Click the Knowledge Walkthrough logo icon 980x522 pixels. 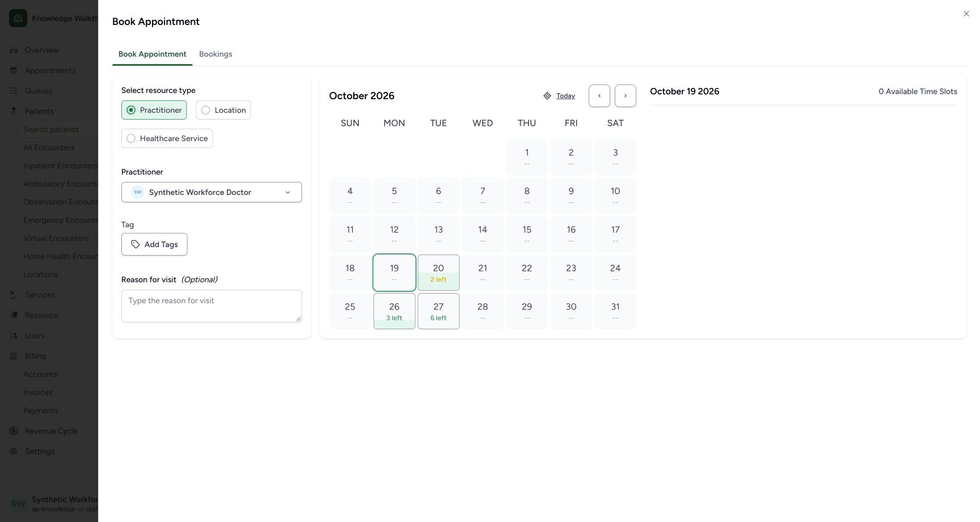click(18, 18)
